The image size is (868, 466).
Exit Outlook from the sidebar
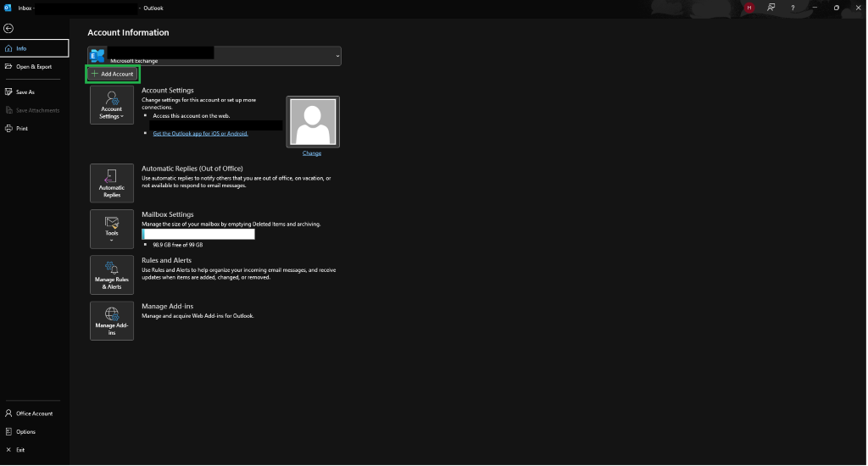[34, 450]
